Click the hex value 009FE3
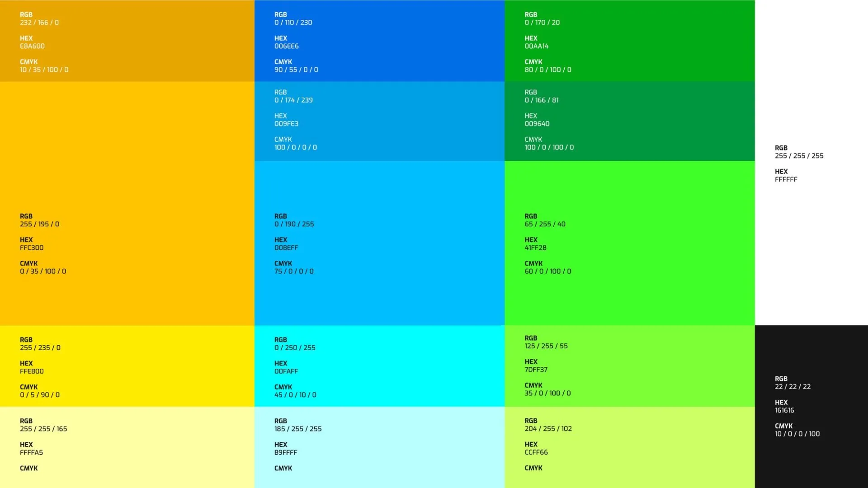This screenshot has width=868, height=488. pyautogui.click(x=286, y=124)
